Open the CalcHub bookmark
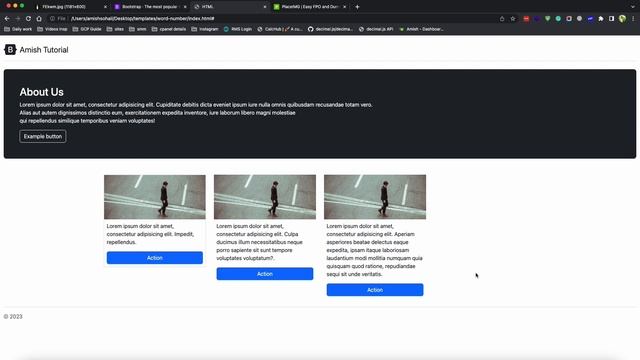The width and height of the screenshot is (640, 360). pos(280,29)
